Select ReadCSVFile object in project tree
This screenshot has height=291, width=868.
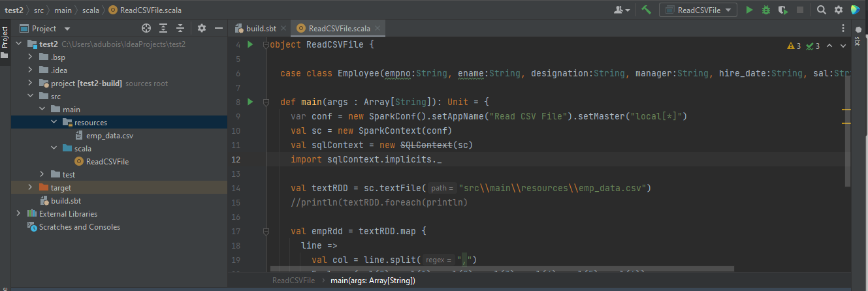tap(107, 161)
